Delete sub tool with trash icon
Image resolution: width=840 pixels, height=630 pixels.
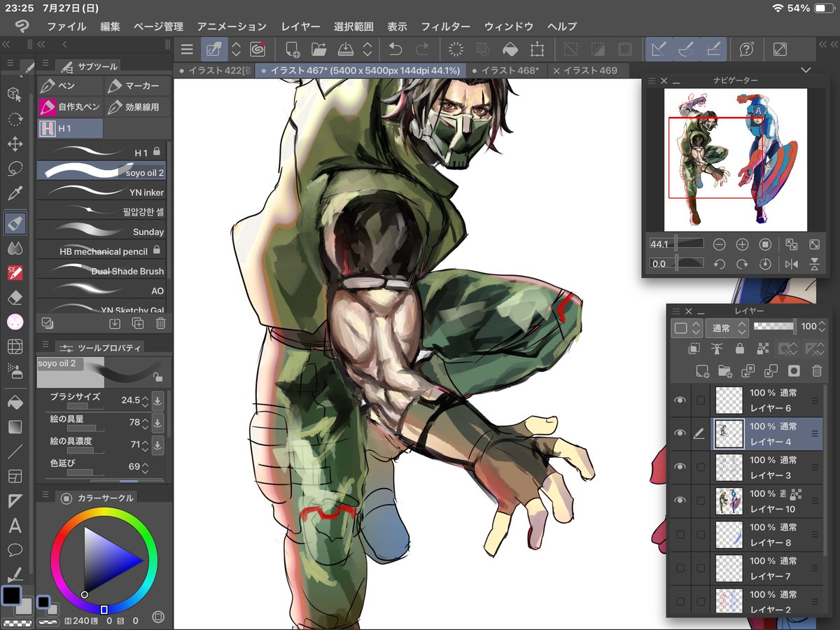point(160,323)
